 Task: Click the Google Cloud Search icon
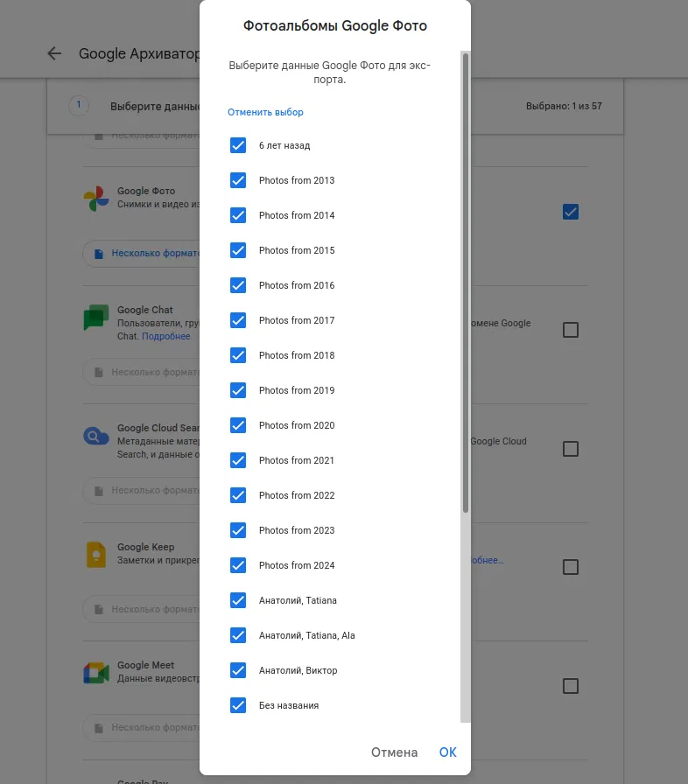pos(96,437)
